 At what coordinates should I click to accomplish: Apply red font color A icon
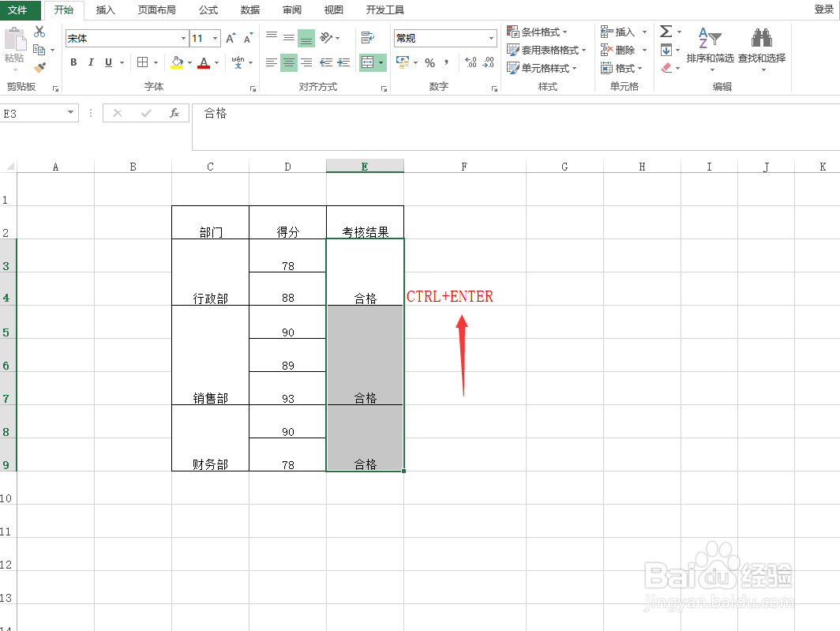204,62
